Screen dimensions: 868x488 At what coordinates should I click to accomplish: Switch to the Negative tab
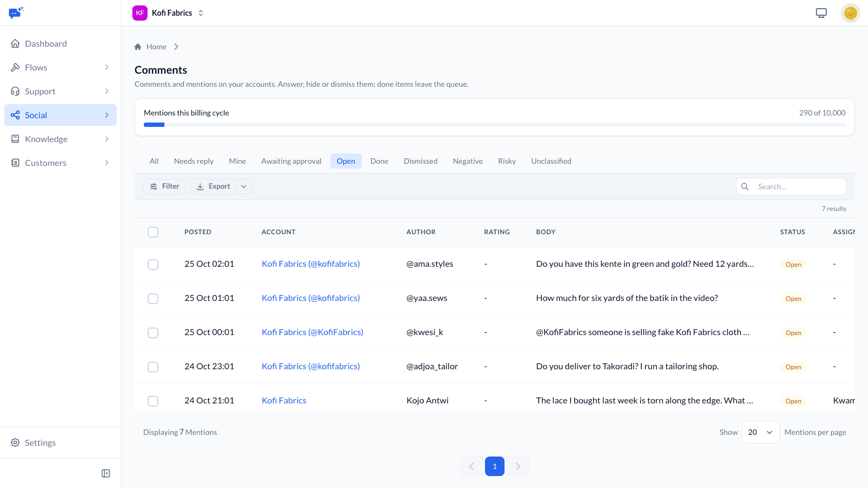coord(468,161)
